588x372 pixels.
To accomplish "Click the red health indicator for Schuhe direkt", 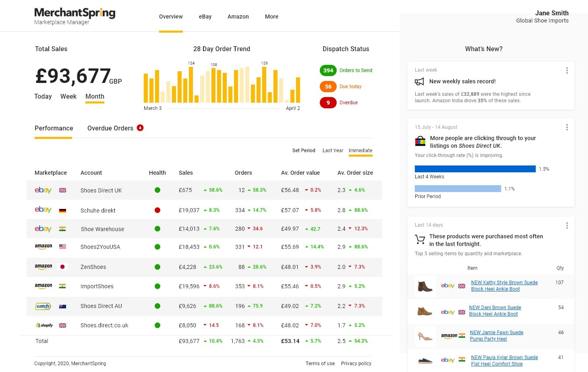I will click(157, 210).
